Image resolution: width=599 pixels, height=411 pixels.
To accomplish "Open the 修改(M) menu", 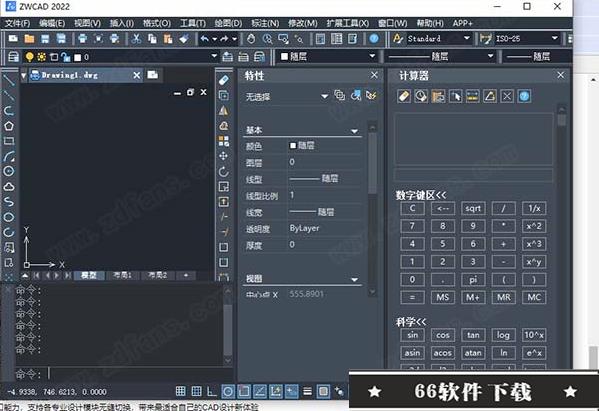I will click(303, 23).
